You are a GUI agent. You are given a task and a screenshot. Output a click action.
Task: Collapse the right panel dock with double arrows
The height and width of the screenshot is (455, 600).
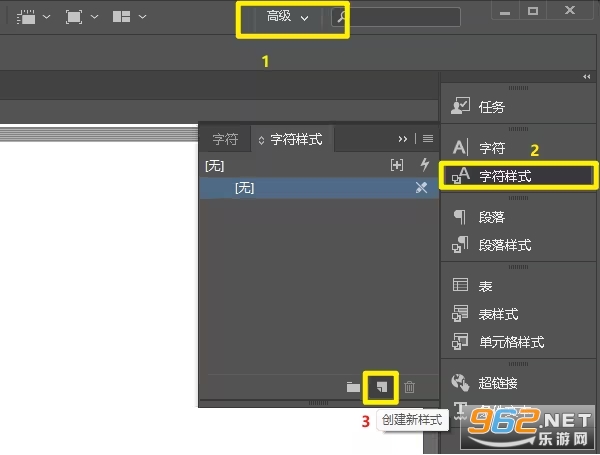pos(587,77)
